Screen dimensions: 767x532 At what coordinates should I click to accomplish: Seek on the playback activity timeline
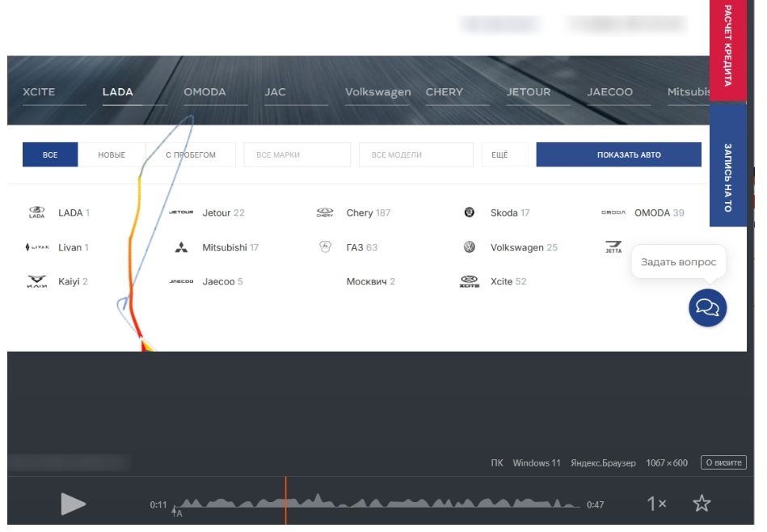click(377, 501)
